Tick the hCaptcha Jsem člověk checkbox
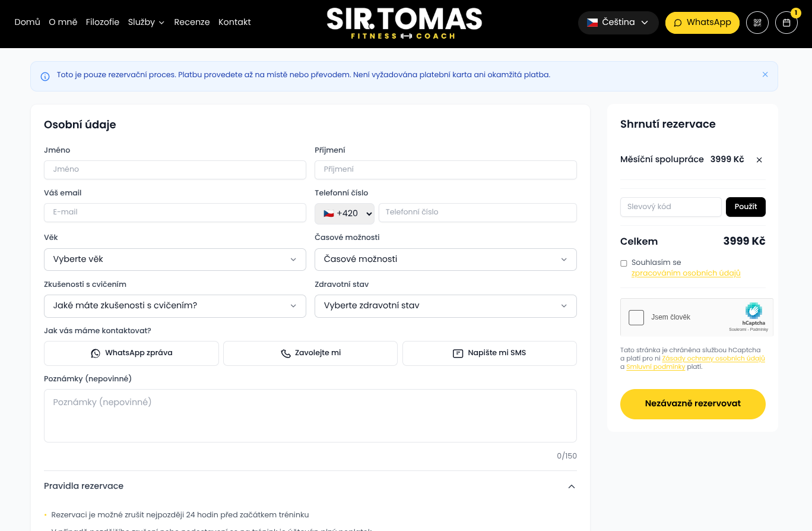This screenshot has width=812, height=531. click(x=636, y=317)
